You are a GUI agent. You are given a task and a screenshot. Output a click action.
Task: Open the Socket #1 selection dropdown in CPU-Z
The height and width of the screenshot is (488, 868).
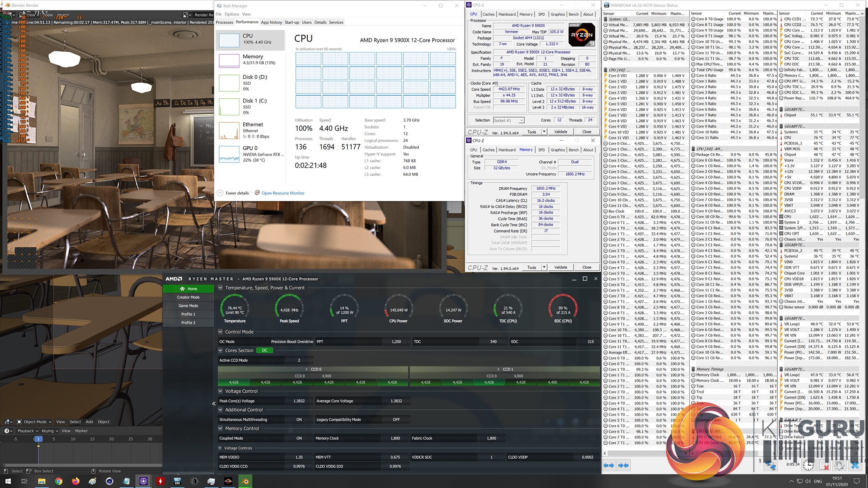pyautogui.click(x=509, y=120)
